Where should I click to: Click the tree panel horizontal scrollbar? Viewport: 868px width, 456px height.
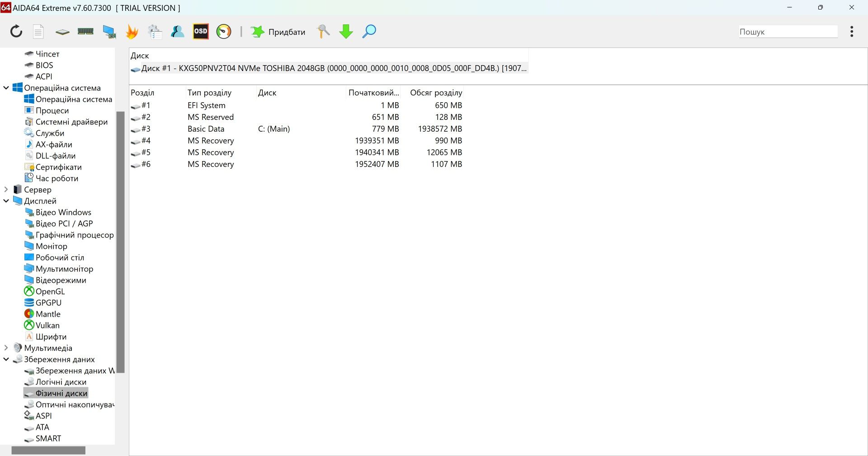pos(48,451)
